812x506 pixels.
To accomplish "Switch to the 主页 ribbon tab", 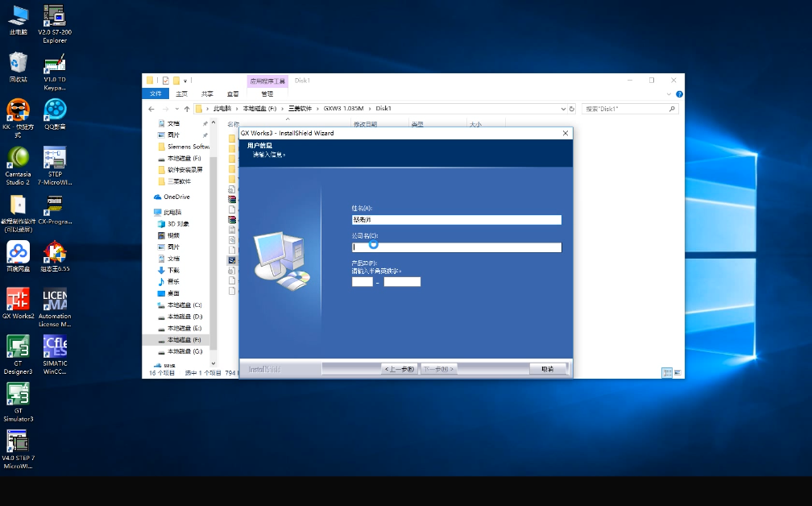I will click(182, 93).
